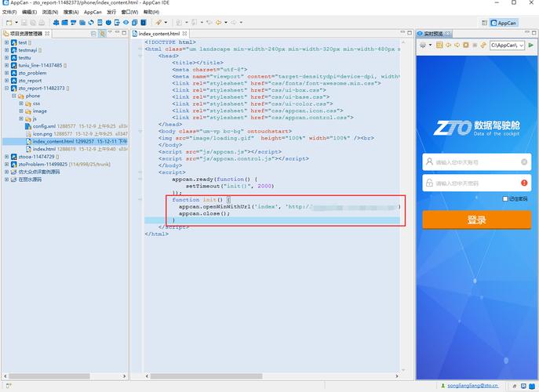Click the yellow layout icon in preview toolbar
Viewport: 539px width, 392px height.
[x=439, y=45]
